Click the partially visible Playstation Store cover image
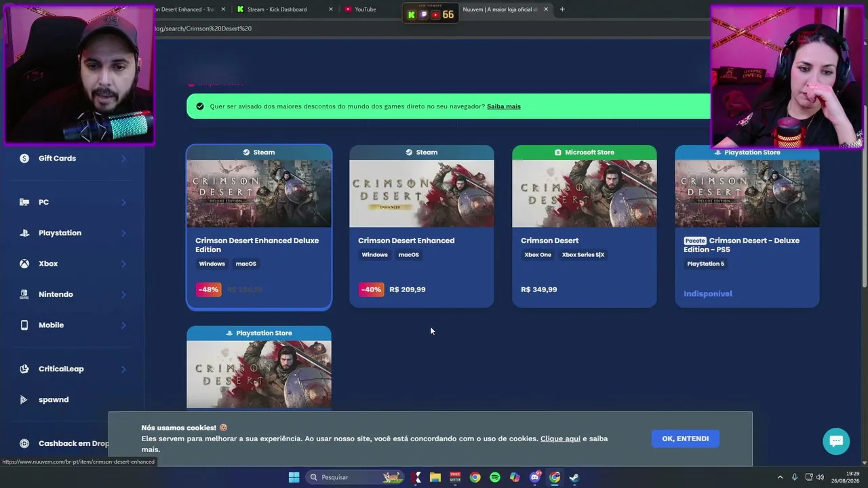Screen dimensions: 868x488 (x=259, y=375)
